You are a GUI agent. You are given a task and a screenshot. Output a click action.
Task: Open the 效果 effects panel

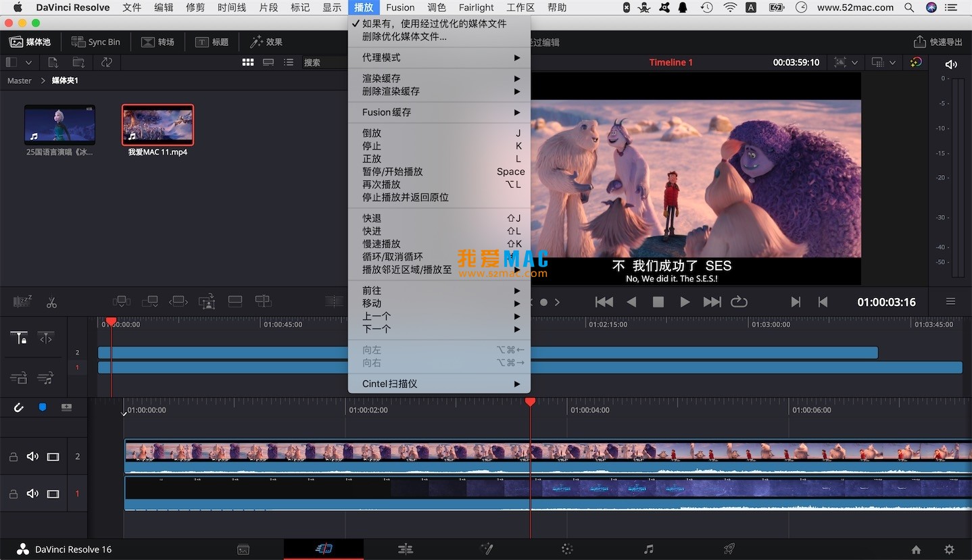(x=266, y=42)
